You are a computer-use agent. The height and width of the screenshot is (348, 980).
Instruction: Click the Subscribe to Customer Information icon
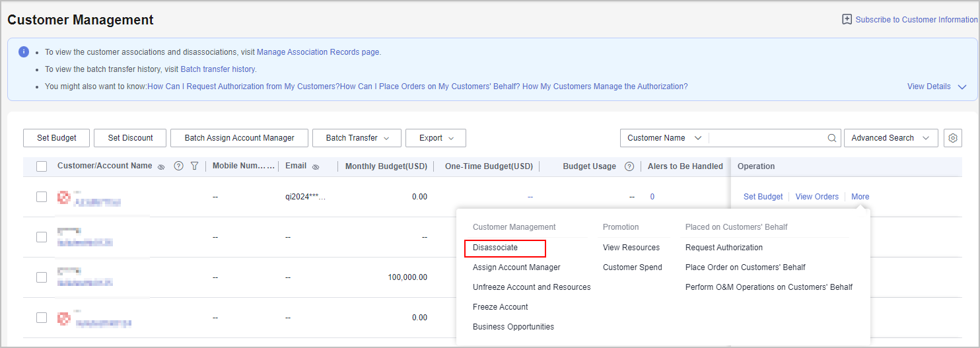coord(847,20)
